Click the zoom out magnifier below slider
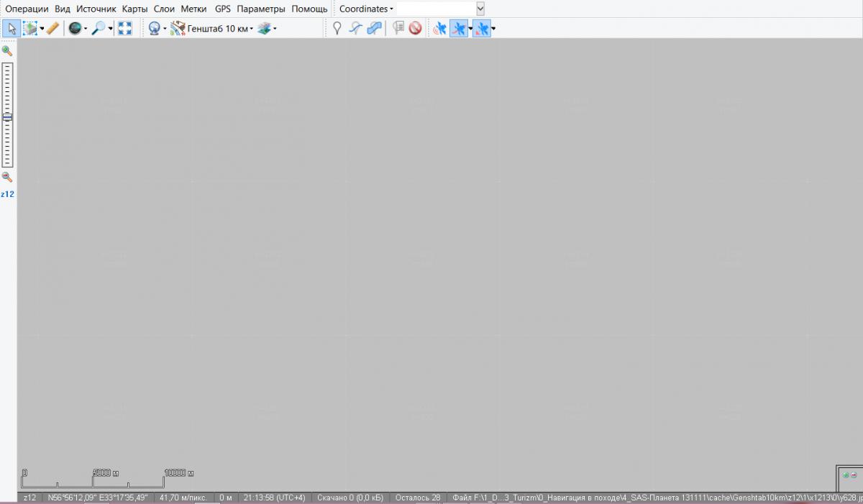 pyautogui.click(x=7, y=177)
